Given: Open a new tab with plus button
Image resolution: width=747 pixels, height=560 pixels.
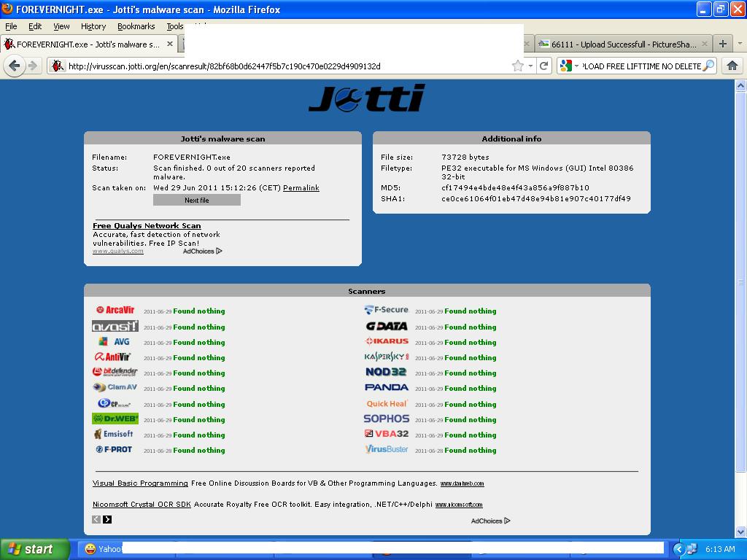Looking at the screenshot, I should click(723, 44).
